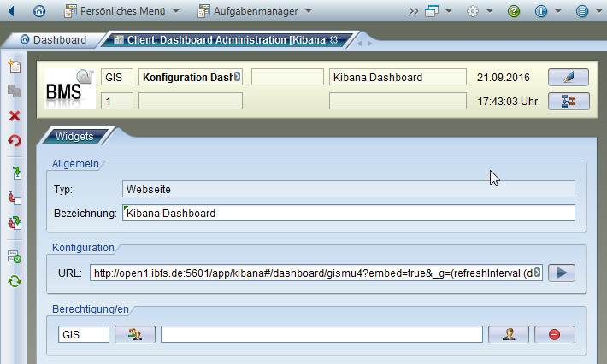Open the window switcher dropdown
607x364 pixels.
pos(439,11)
